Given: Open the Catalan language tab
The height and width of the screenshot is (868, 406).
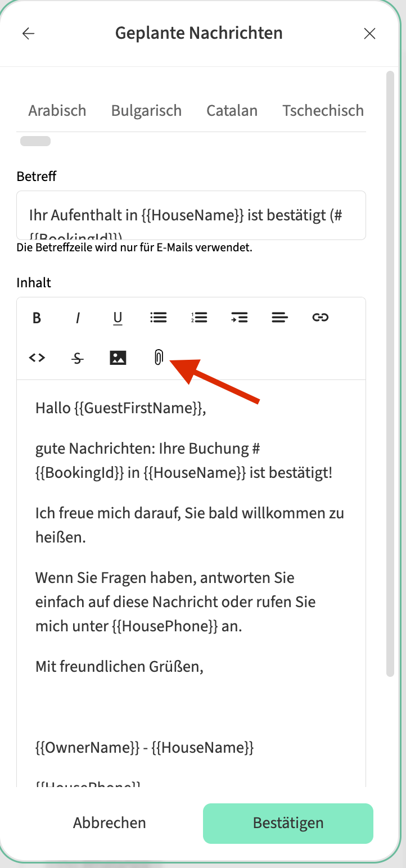Looking at the screenshot, I should (232, 110).
